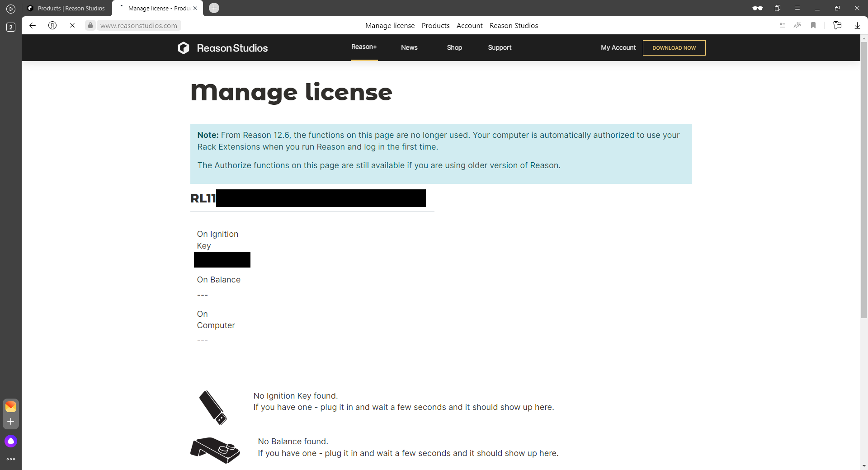The image size is (868, 470).
Task: Click the address bar URL
Action: [139, 26]
